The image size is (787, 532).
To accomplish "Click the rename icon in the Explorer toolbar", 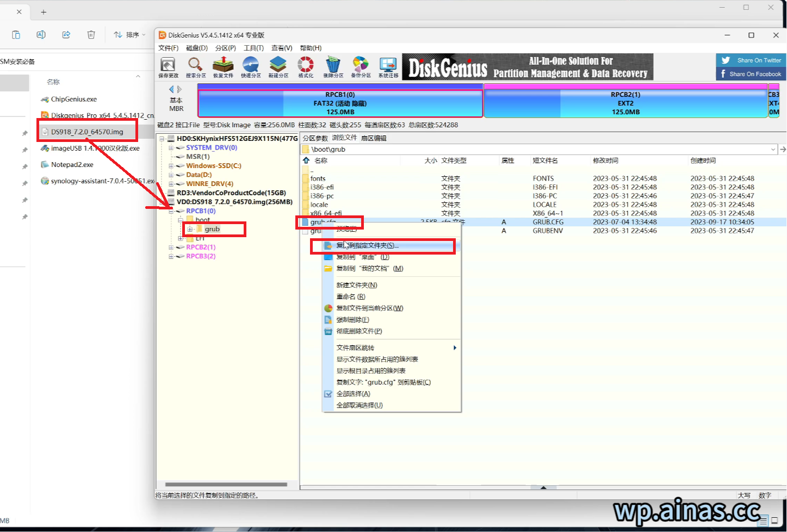I will (41, 35).
